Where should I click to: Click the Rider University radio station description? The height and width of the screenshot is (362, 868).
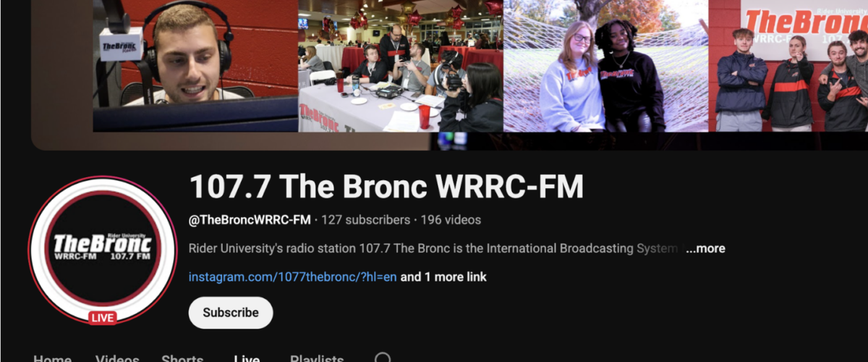pos(434,248)
